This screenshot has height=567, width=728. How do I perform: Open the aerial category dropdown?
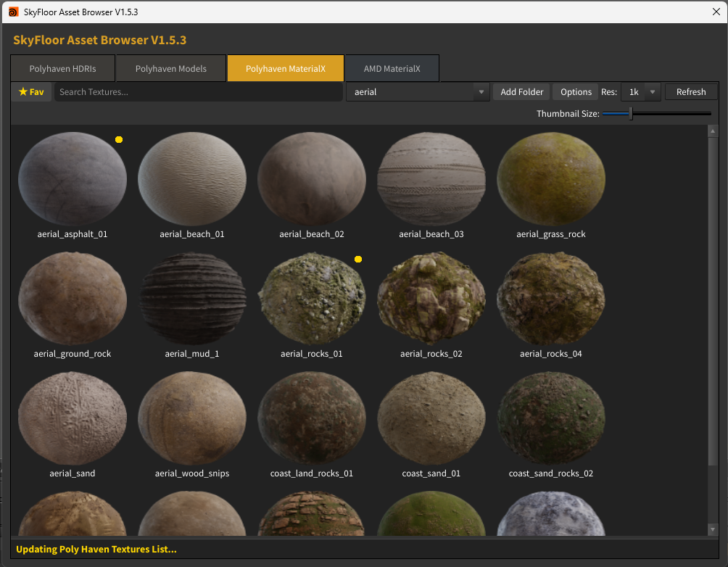418,92
